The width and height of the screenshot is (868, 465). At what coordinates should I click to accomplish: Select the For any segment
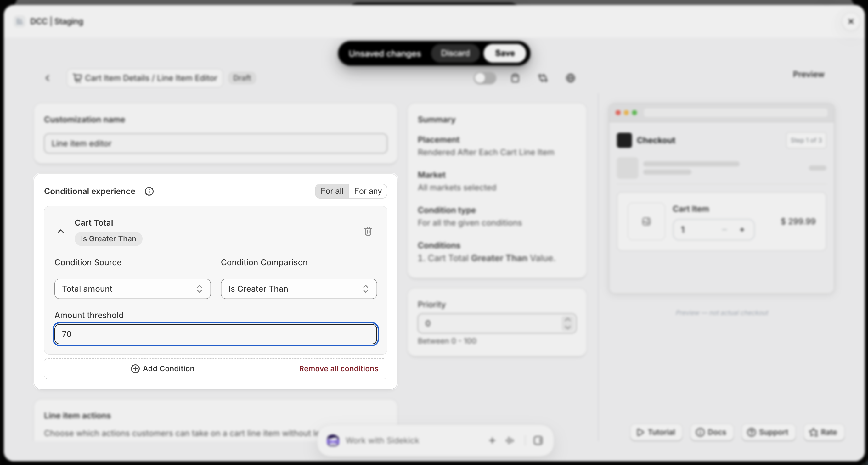pos(368,191)
